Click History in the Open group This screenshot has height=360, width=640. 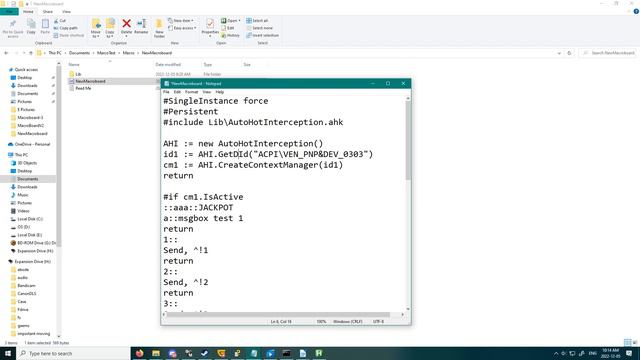click(x=231, y=36)
